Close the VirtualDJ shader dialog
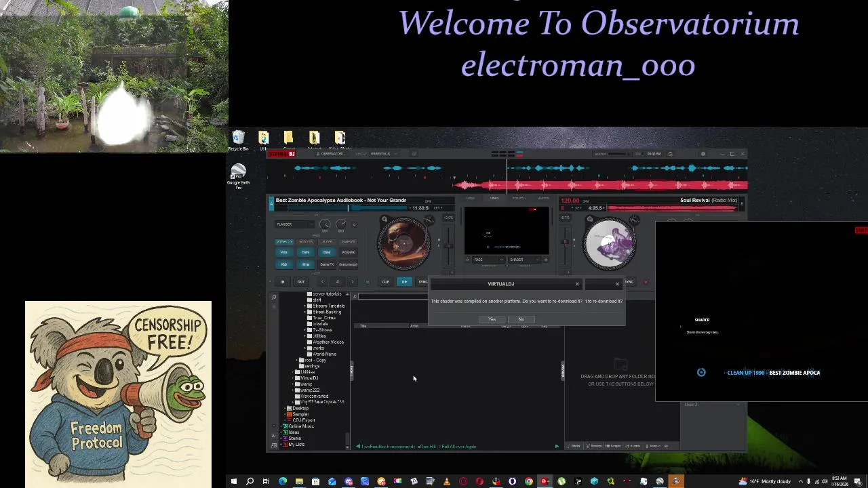868x488 pixels. coord(577,284)
